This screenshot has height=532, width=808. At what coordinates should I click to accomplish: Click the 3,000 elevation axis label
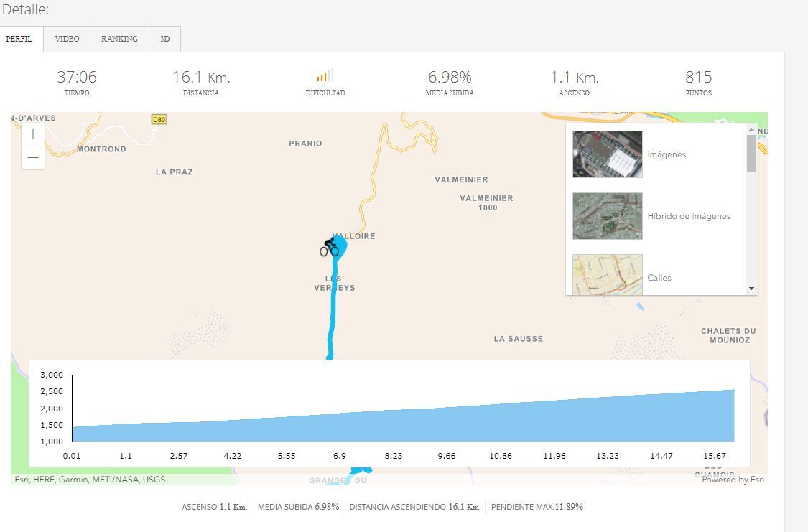52,375
